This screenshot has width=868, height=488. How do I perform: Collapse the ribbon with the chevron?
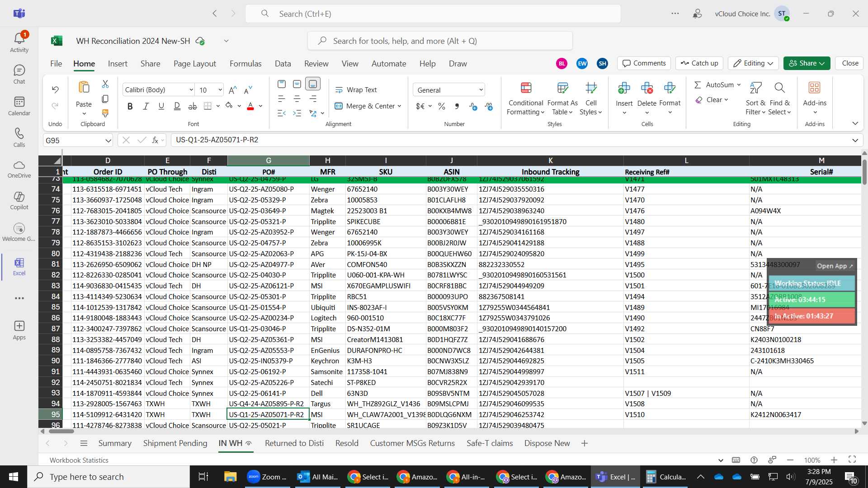tap(855, 123)
